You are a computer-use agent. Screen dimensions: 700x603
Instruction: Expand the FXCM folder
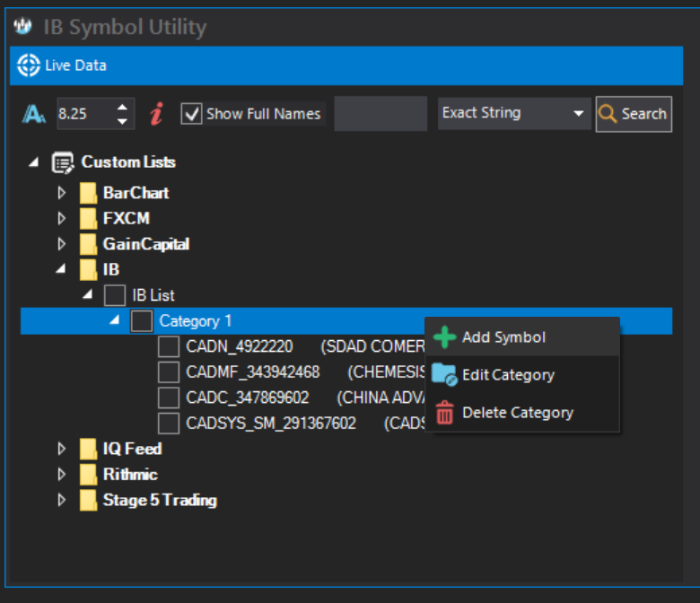tap(62, 218)
